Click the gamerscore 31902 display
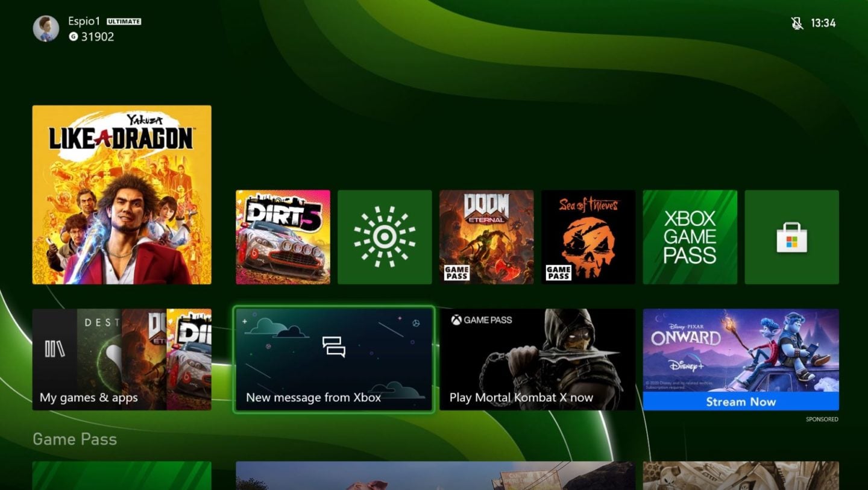 pos(90,36)
